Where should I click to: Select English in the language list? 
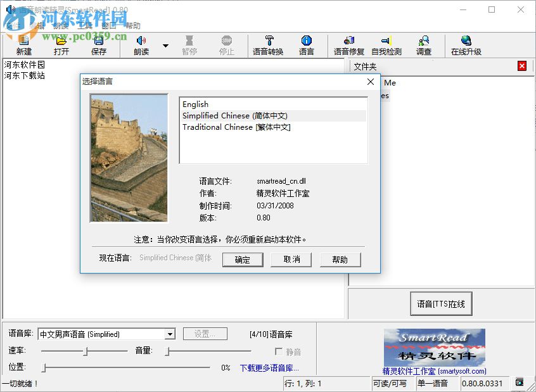coord(195,104)
